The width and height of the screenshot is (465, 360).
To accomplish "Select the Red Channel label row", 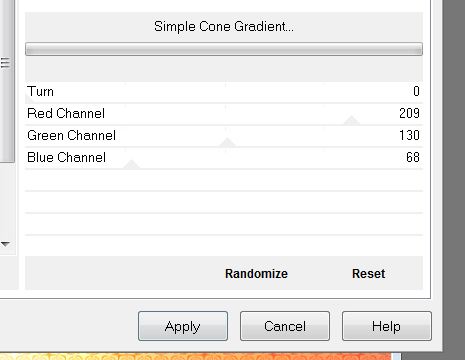I will [224, 114].
